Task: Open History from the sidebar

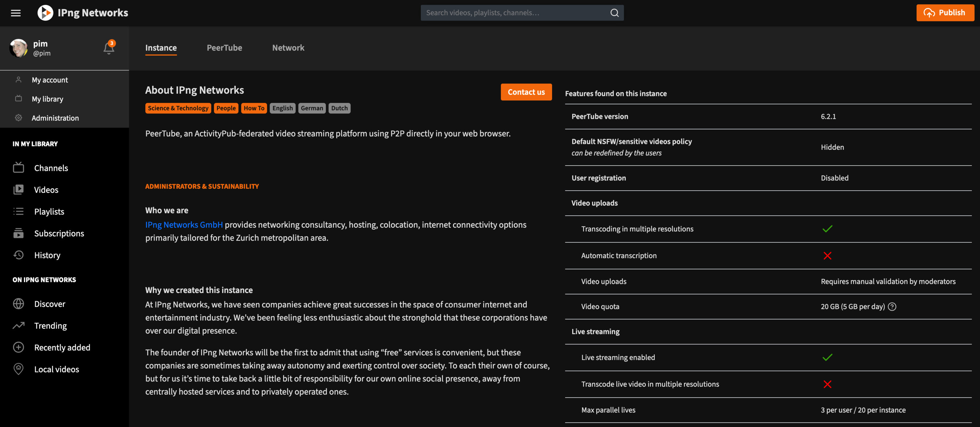Action: click(x=47, y=255)
